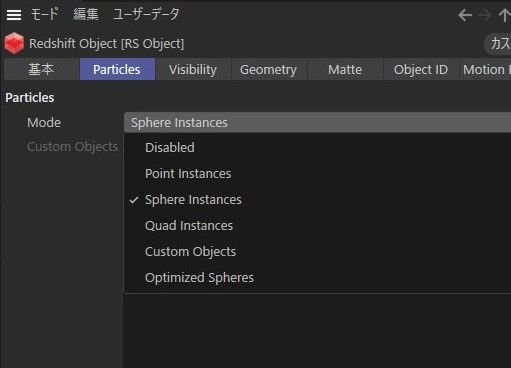
Task: Click the forward arrow navigation icon
Action: point(485,15)
